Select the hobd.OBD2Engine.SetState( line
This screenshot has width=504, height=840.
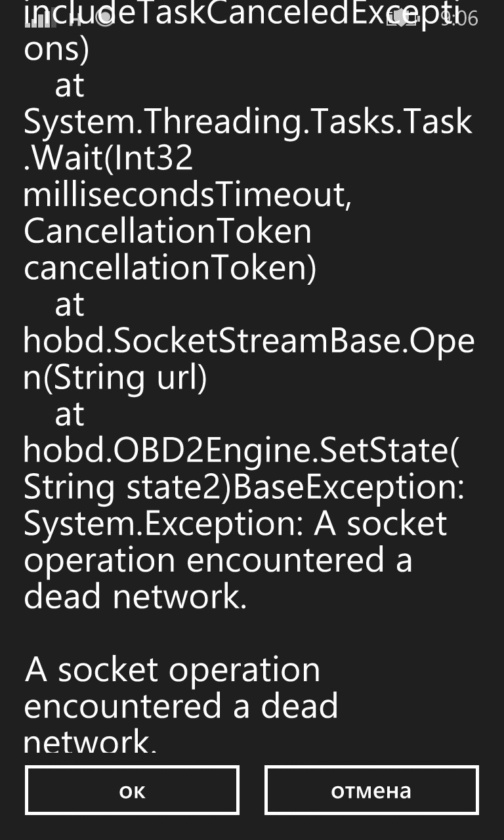242,451
